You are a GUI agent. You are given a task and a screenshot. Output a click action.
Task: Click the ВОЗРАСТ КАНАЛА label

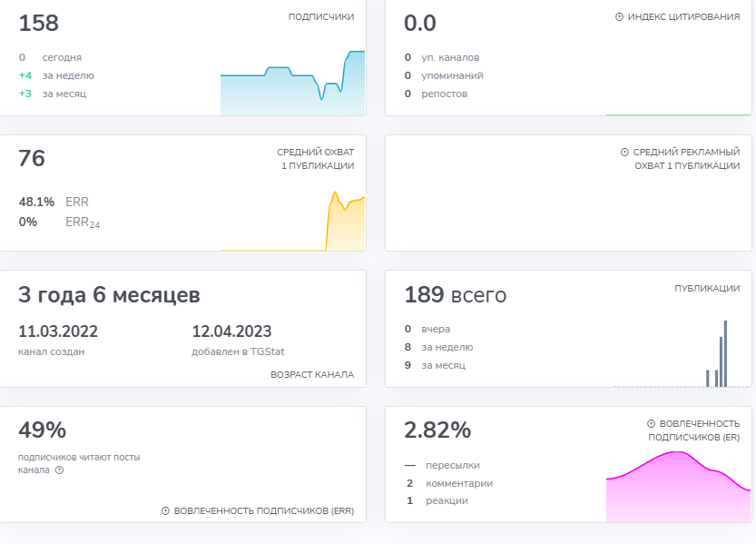pyautogui.click(x=312, y=374)
